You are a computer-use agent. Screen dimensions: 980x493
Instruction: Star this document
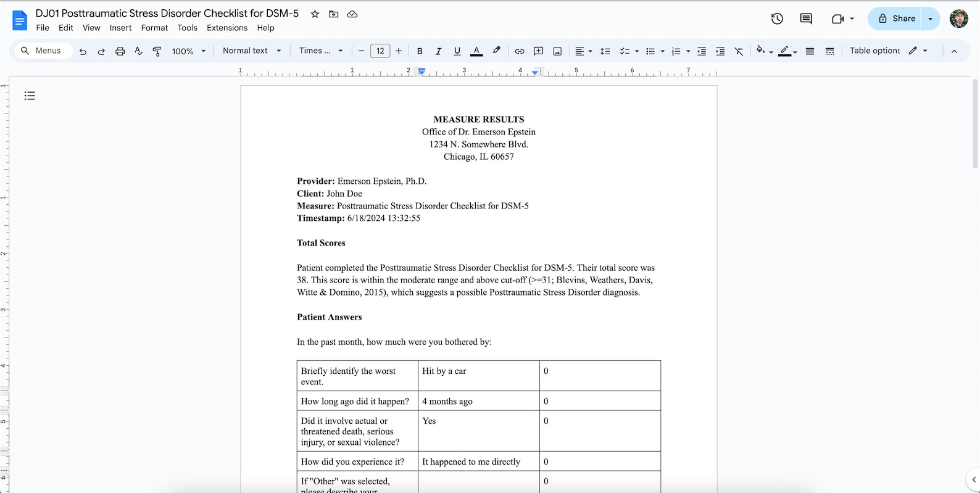[315, 14]
